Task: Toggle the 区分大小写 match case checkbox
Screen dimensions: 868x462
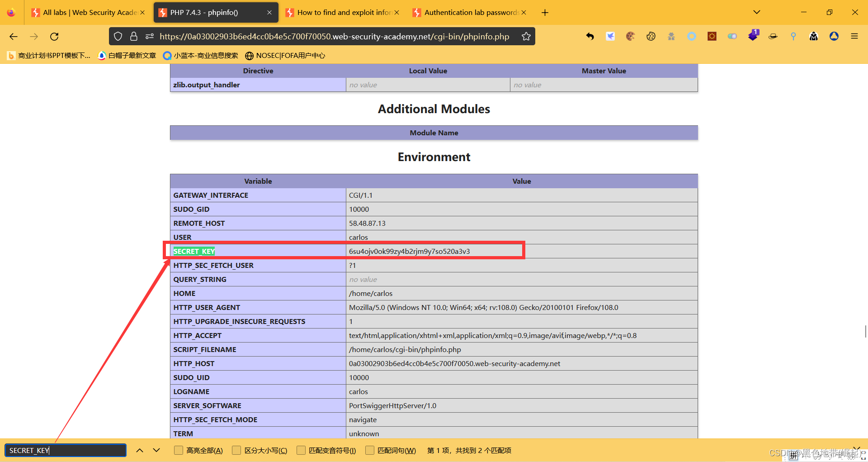Action: 236,450
